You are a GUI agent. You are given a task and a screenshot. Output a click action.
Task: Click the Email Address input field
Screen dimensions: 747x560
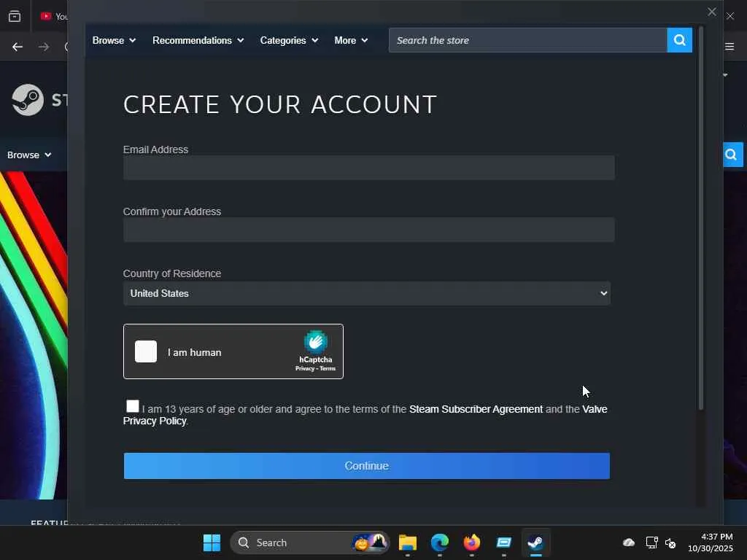(368, 168)
